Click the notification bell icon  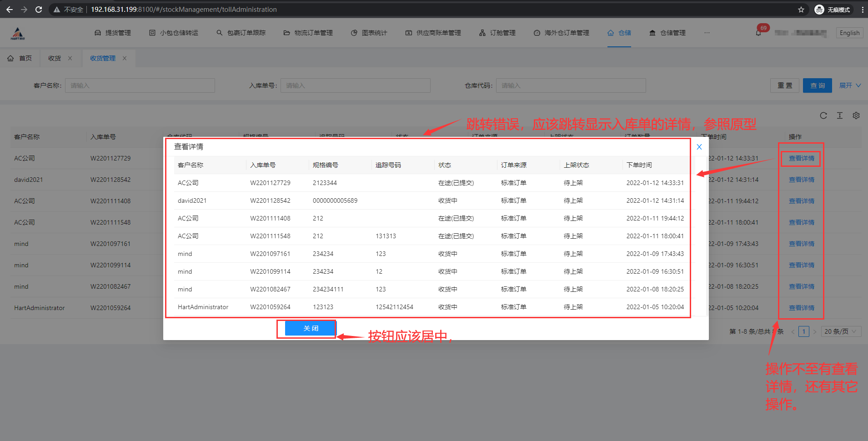tap(758, 33)
